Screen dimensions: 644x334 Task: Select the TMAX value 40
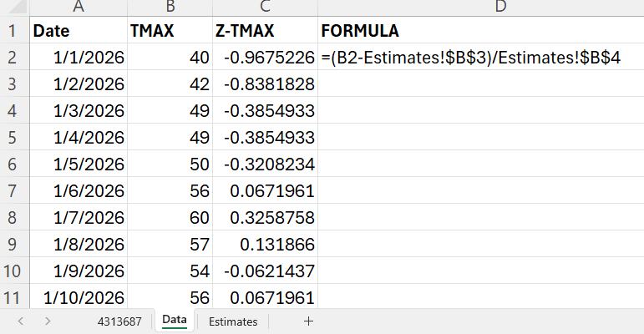[170, 57]
